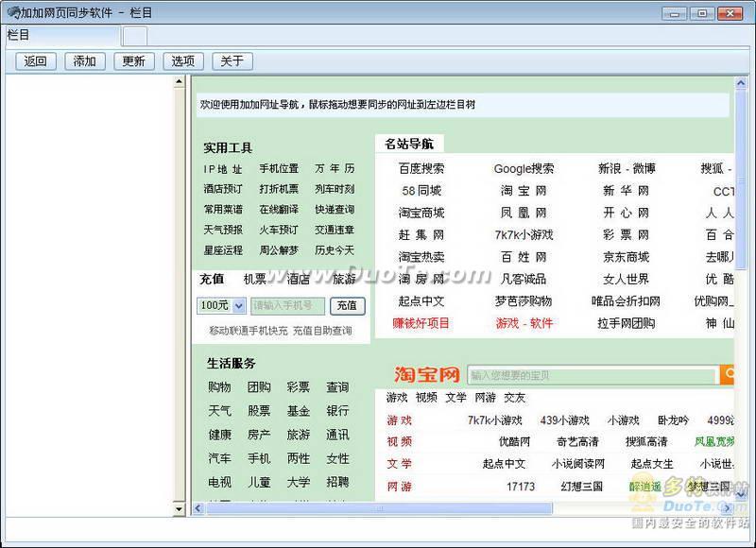Viewport: 756px width, 548px height.
Task: Open the 关于 button
Action: [x=232, y=61]
